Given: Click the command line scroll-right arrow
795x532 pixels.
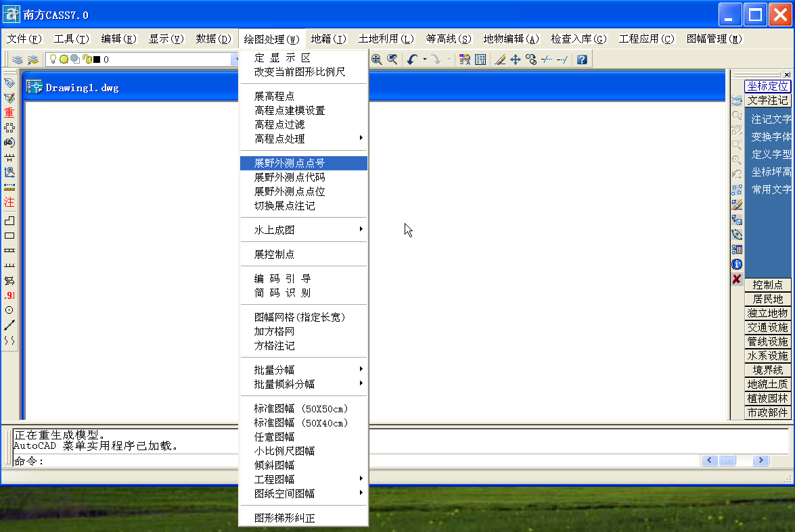Looking at the screenshot, I should [760, 460].
